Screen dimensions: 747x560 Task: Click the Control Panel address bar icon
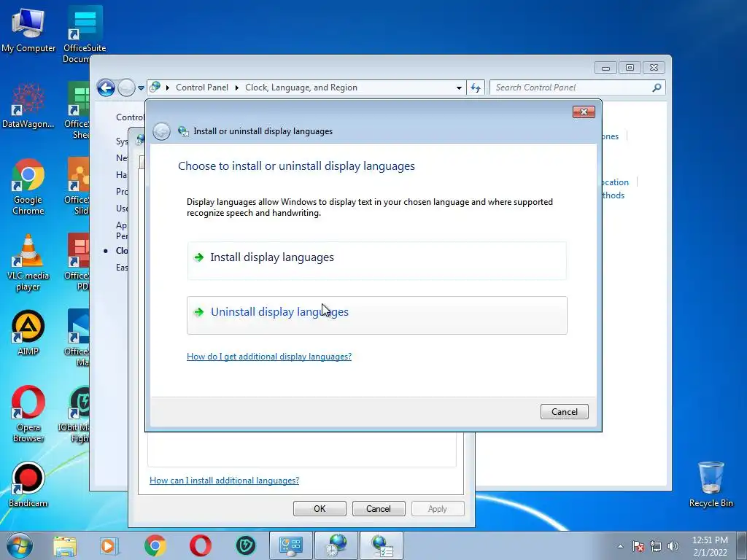tap(155, 87)
